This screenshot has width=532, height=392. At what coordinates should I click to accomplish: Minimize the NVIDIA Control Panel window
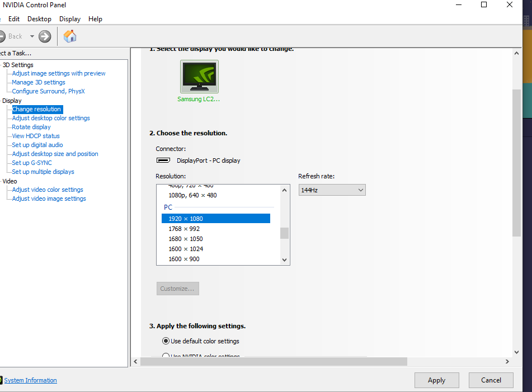pyautogui.click(x=459, y=4)
